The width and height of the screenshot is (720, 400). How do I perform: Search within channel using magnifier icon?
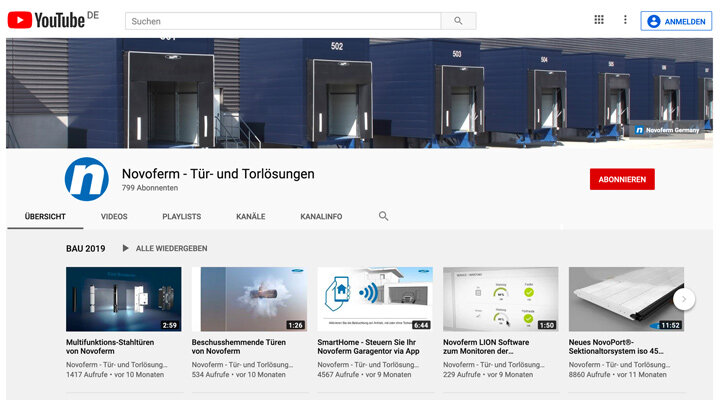[x=383, y=216]
